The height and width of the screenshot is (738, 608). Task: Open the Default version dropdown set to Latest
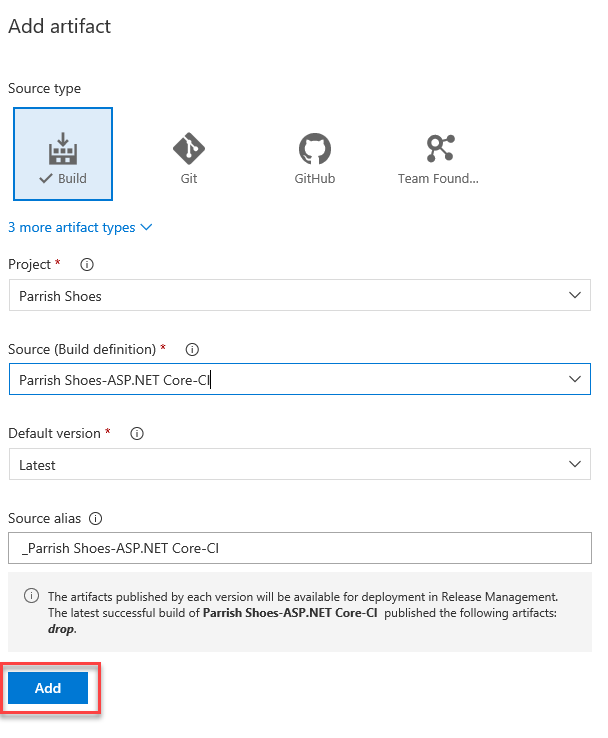coord(290,465)
